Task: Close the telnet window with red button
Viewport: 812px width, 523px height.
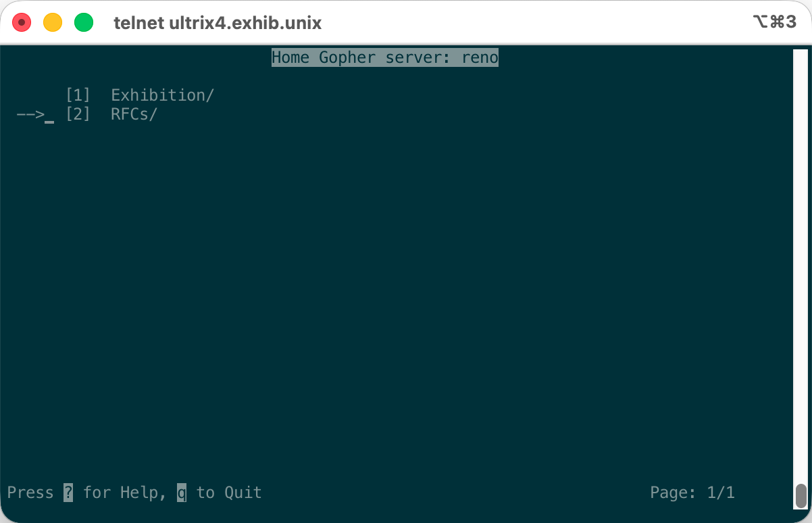Action: (x=22, y=23)
